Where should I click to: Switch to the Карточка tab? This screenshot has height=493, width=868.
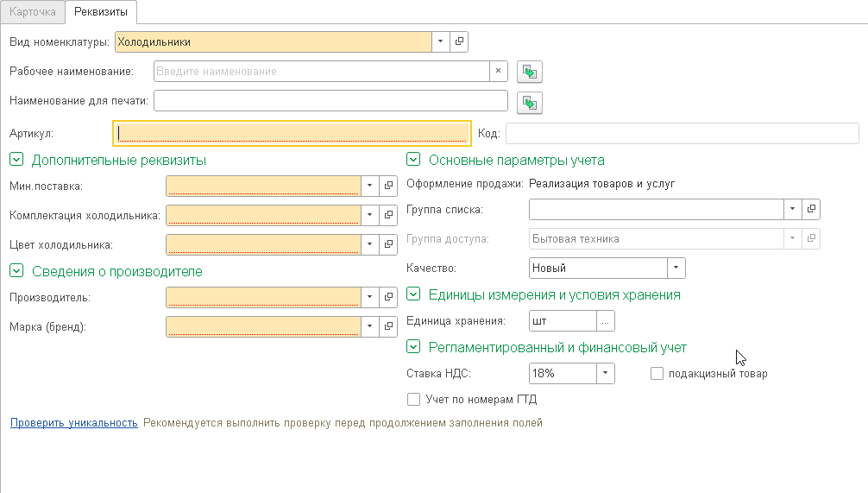pyautogui.click(x=34, y=12)
